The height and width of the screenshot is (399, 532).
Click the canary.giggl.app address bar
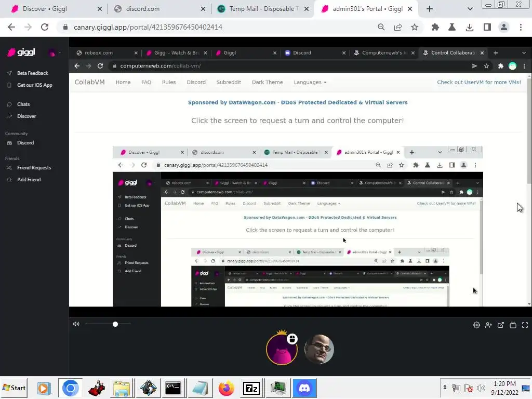217,27
